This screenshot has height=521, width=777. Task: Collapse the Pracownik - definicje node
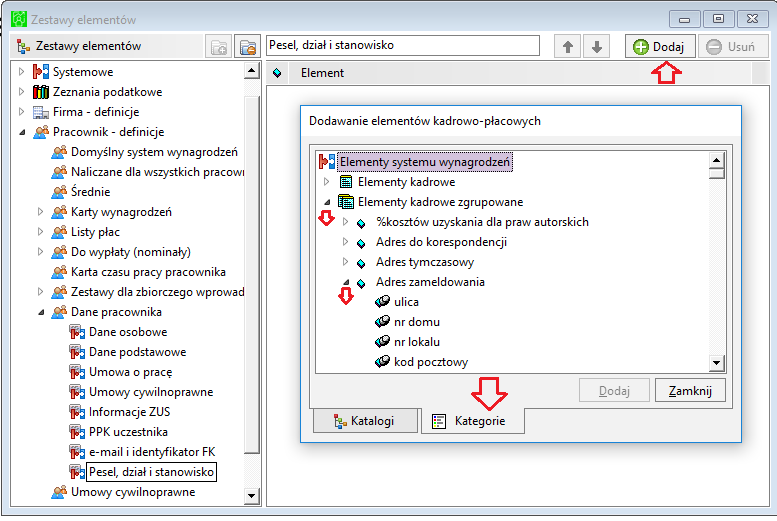tap(22, 132)
